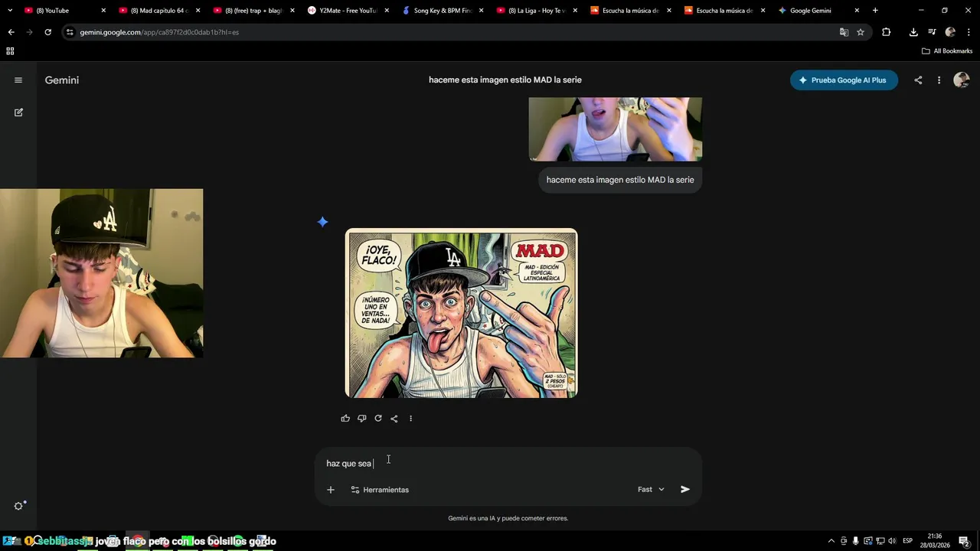The width and height of the screenshot is (980, 551).
Task: Click the microphone icon in the system tray
Action: (x=856, y=541)
